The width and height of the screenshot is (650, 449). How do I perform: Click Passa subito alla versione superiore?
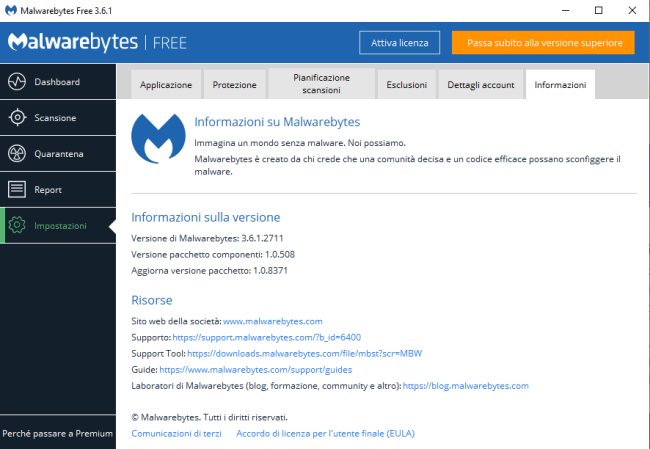point(543,43)
